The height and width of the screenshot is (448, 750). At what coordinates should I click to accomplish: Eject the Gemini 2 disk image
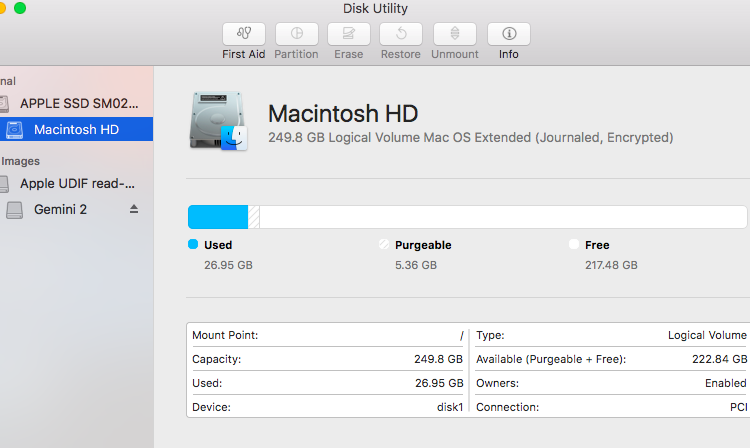click(134, 209)
